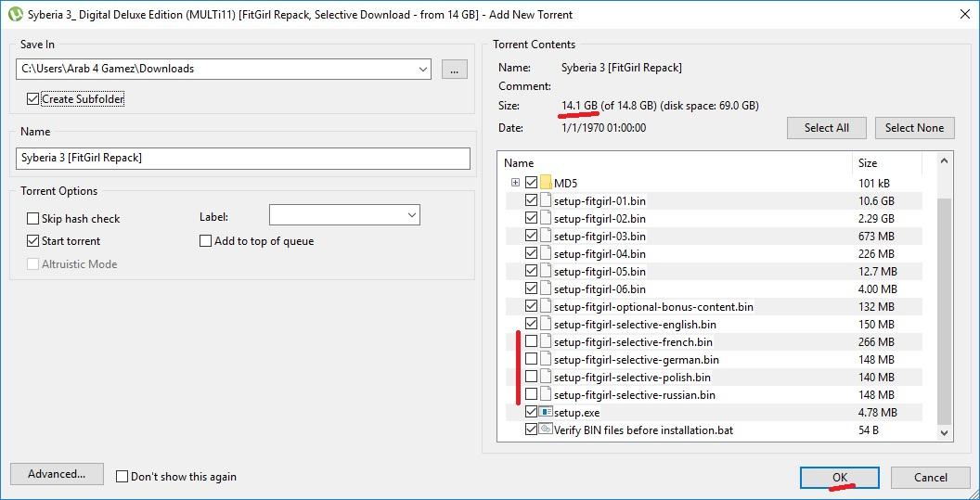This screenshot has width=980, height=500.
Task: Uncheck the setup.exe checkbox
Action: tap(531, 412)
